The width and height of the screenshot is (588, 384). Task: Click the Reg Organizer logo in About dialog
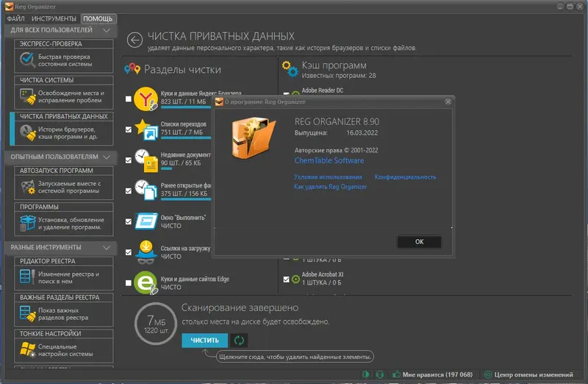(253, 138)
